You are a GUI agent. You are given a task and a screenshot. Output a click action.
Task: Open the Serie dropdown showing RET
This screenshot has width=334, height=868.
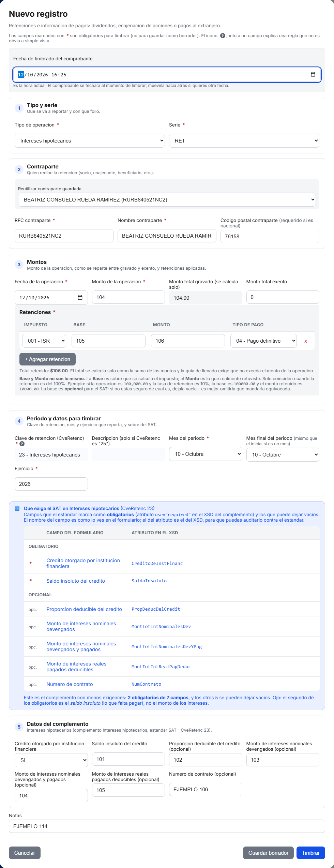244,140
